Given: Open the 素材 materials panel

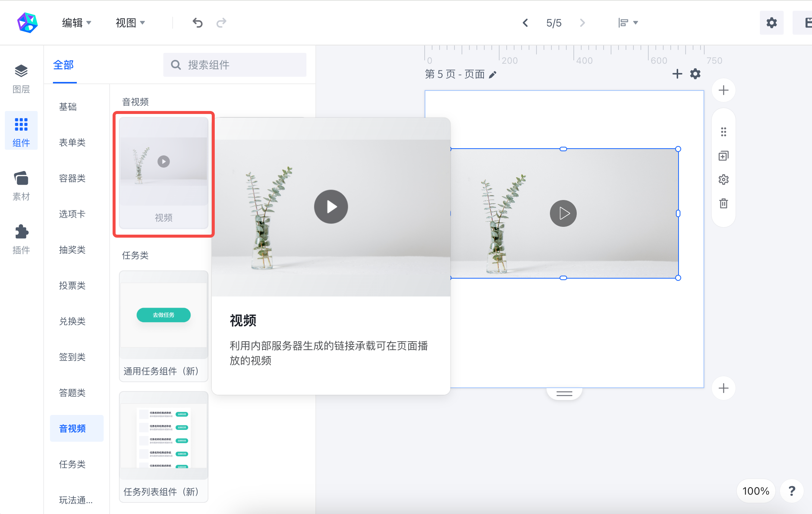Looking at the screenshot, I should 21,185.
